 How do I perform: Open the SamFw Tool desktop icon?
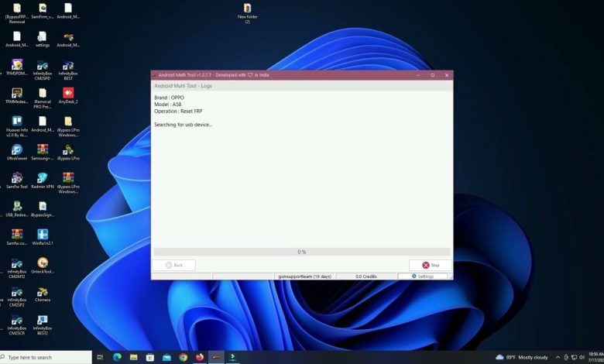pyautogui.click(x=17, y=178)
